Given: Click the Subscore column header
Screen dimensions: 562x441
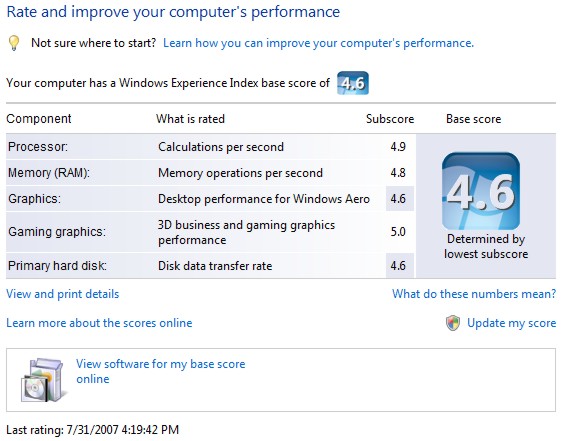Looking at the screenshot, I should click(x=390, y=119).
